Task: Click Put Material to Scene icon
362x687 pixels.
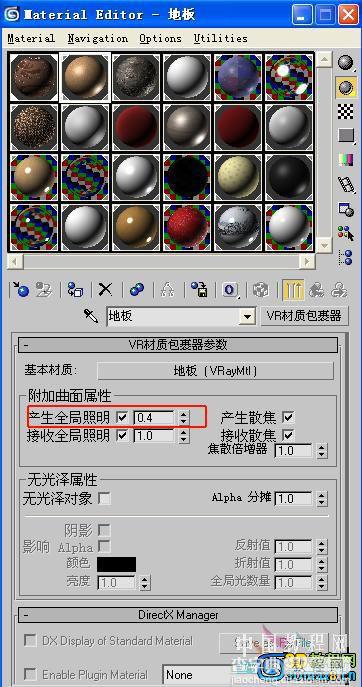Action: pos(44,290)
